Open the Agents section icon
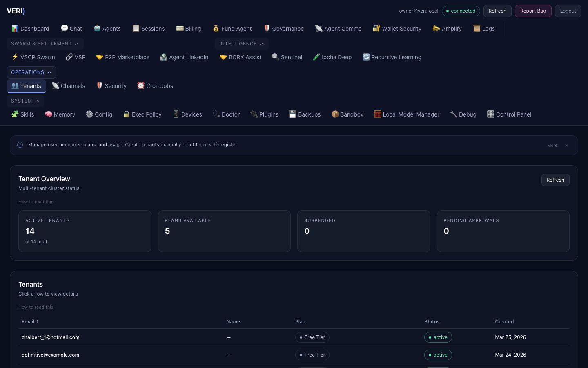588x368 pixels. click(x=97, y=29)
